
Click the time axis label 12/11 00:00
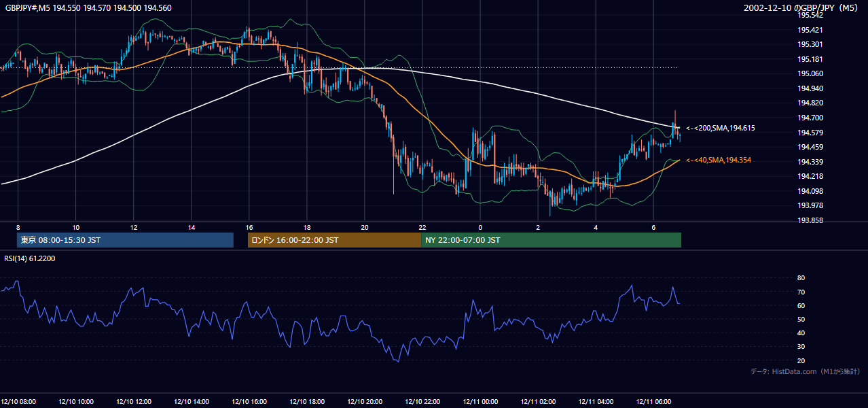tap(480, 402)
